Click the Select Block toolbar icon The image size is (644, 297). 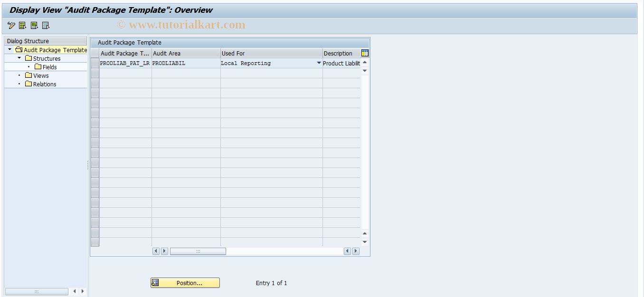tap(34, 26)
